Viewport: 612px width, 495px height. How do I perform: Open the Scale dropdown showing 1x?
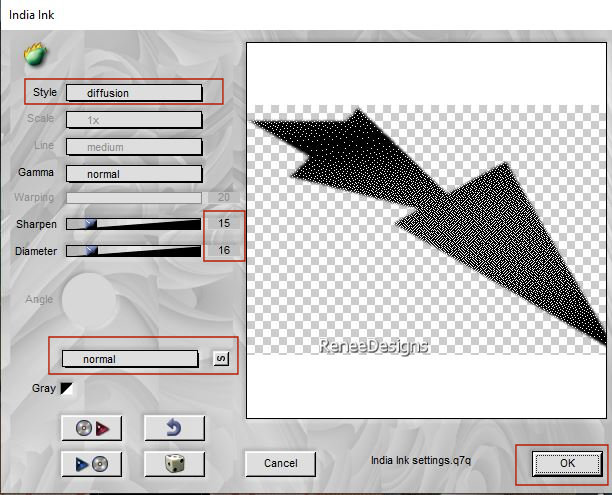point(134,120)
